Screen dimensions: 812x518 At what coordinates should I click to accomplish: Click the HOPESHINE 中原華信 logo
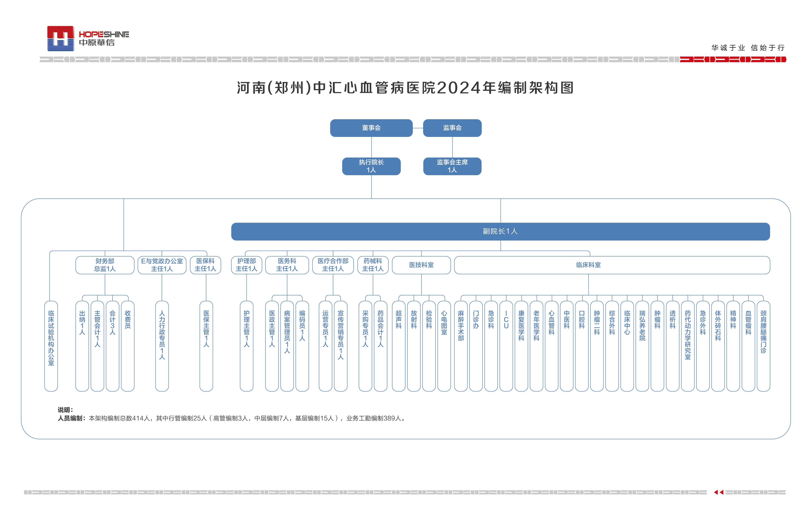[x=88, y=38]
